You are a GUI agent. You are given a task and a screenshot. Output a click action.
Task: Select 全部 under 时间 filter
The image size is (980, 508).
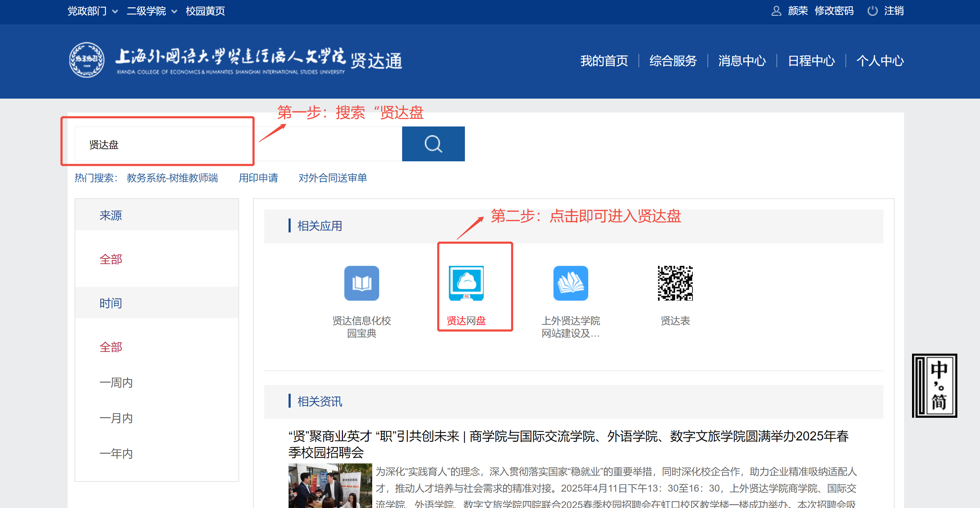[x=111, y=347]
